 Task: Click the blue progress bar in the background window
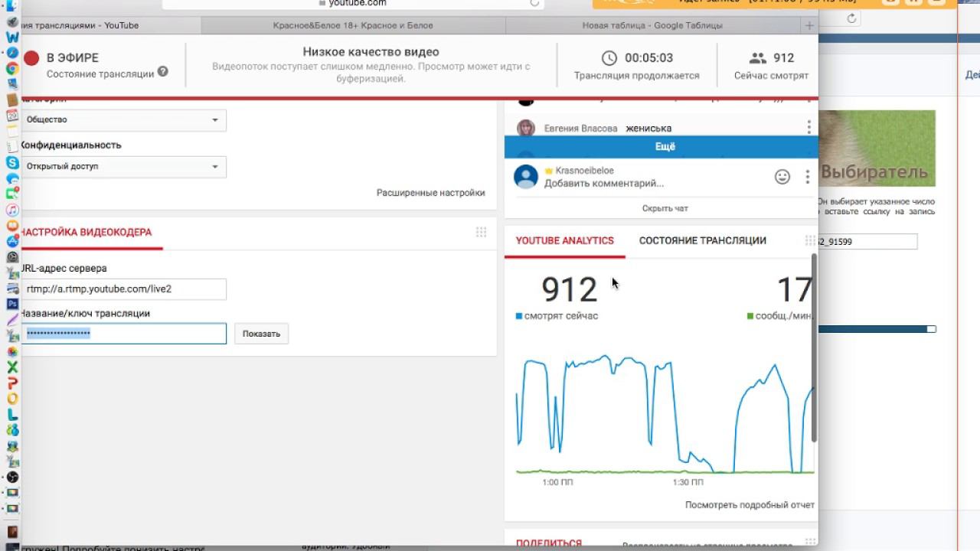[877, 329]
